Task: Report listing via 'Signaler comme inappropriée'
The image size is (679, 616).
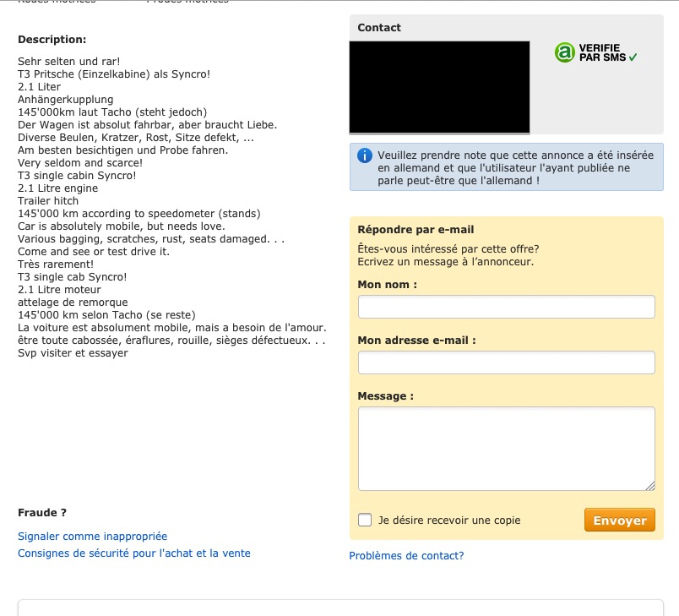Action: 92,537
